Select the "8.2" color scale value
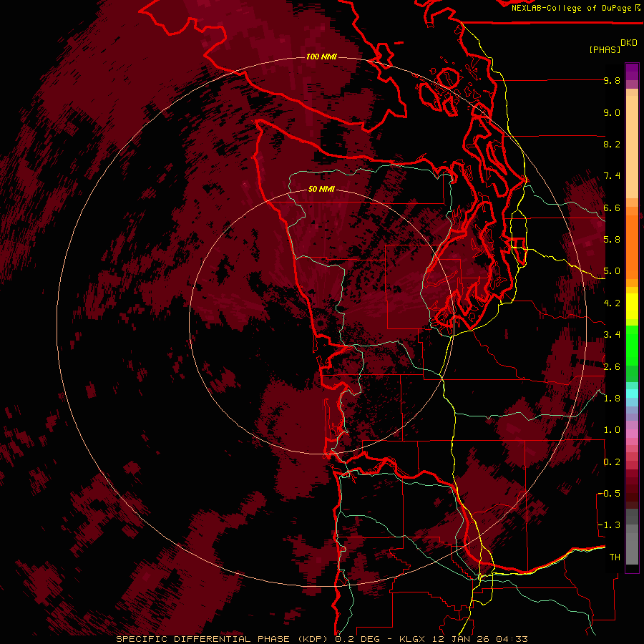The width and height of the screenshot is (644, 644). (612, 145)
